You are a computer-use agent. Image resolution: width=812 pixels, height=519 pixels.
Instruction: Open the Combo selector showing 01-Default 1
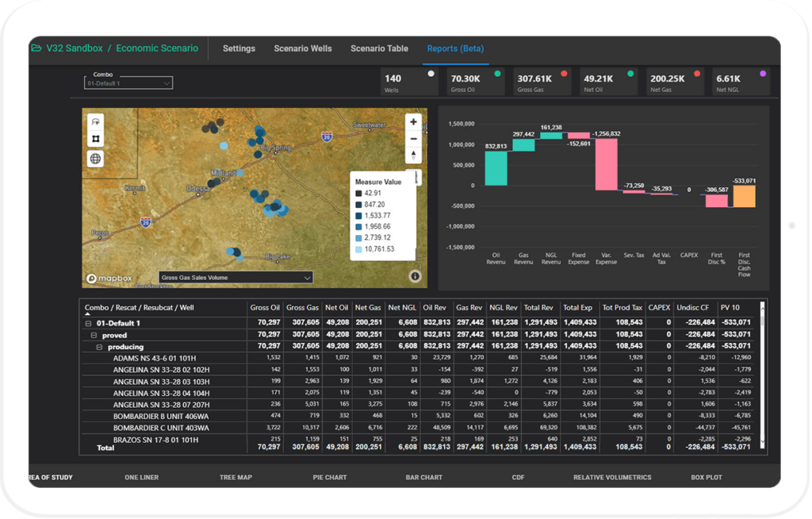pyautogui.click(x=128, y=83)
